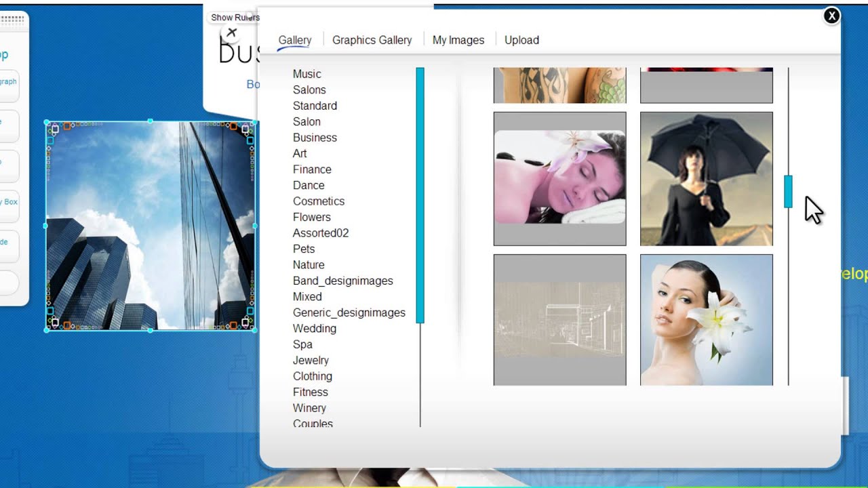868x488 pixels.
Task: Pick the Flowers category
Action: tap(312, 217)
